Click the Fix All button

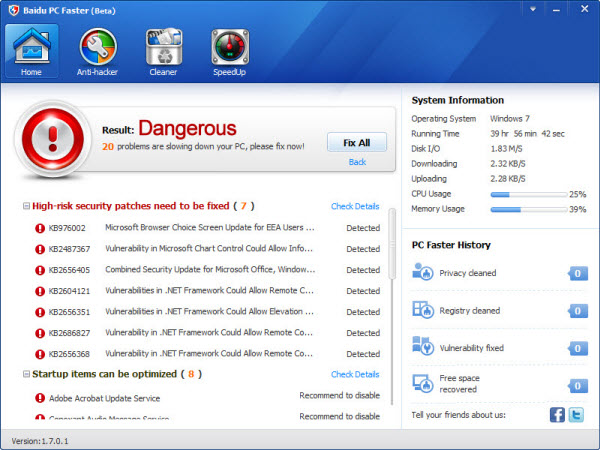point(357,143)
